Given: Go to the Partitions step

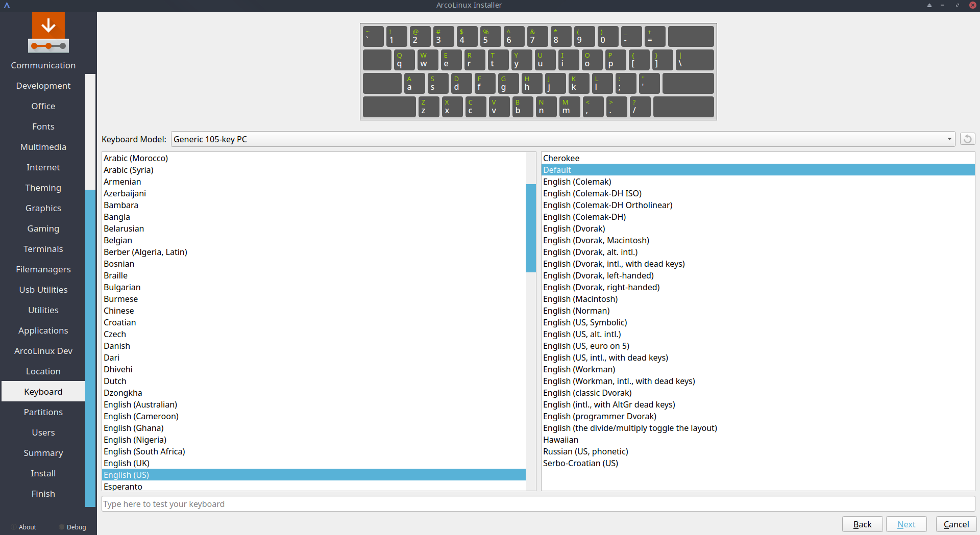Looking at the screenshot, I should tap(43, 412).
